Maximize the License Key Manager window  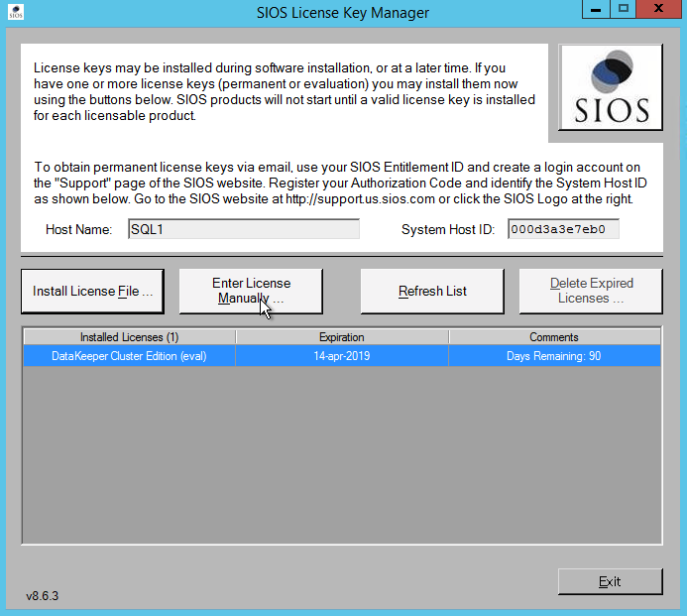623,10
